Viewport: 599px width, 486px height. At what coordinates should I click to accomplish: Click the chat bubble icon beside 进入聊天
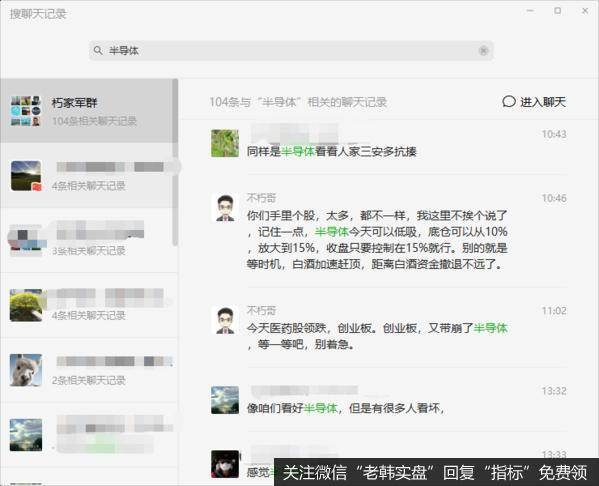509,102
